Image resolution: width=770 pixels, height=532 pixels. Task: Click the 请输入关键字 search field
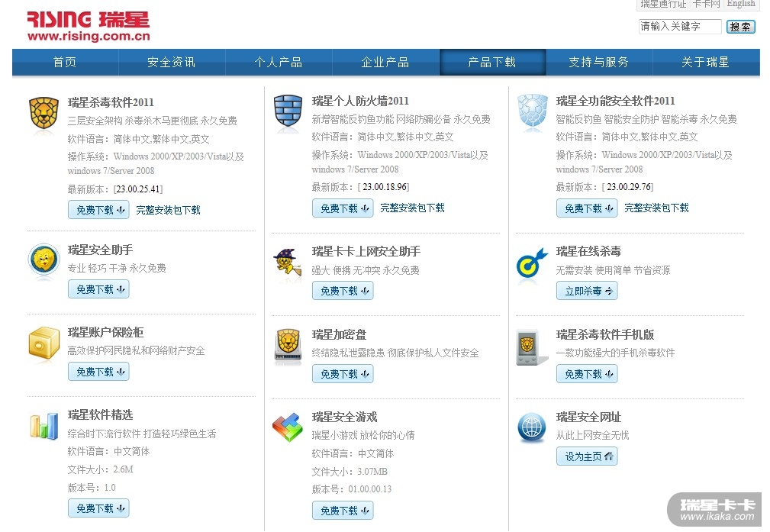click(680, 27)
